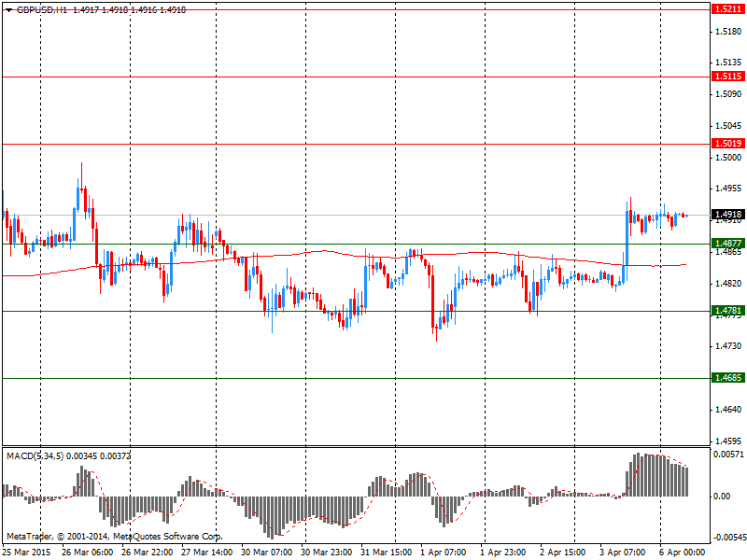Click the -0.00545 MACD scale value
The image size is (747, 560).
[x=729, y=538]
